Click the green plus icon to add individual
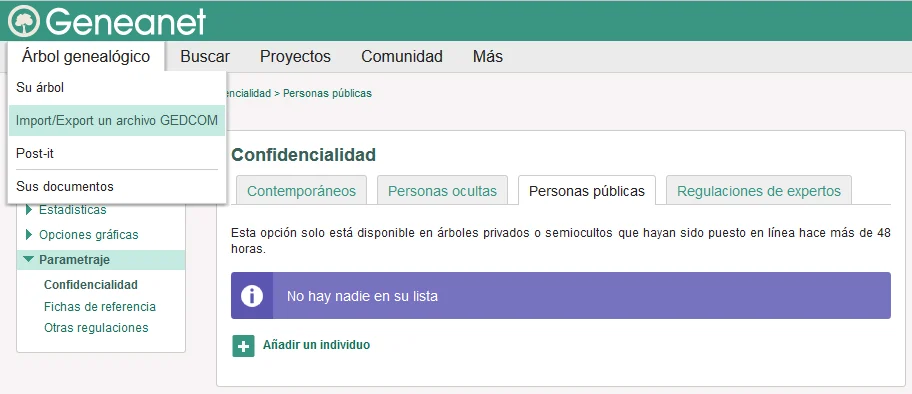The image size is (912, 394). tap(243, 346)
